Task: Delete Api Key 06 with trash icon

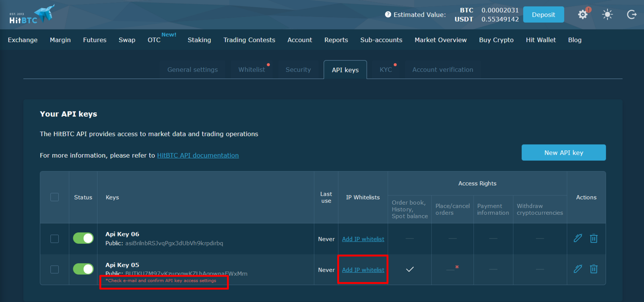Action: tap(594, 238)
